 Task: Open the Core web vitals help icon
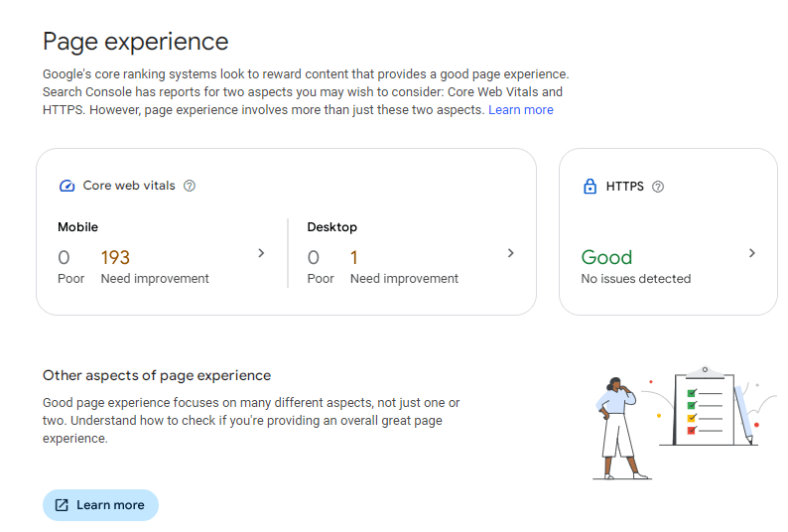190,186
